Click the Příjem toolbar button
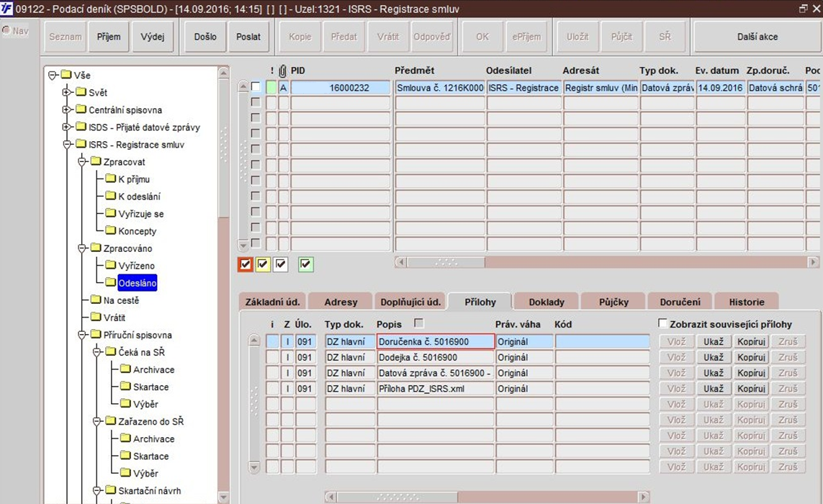 (109, 37)
